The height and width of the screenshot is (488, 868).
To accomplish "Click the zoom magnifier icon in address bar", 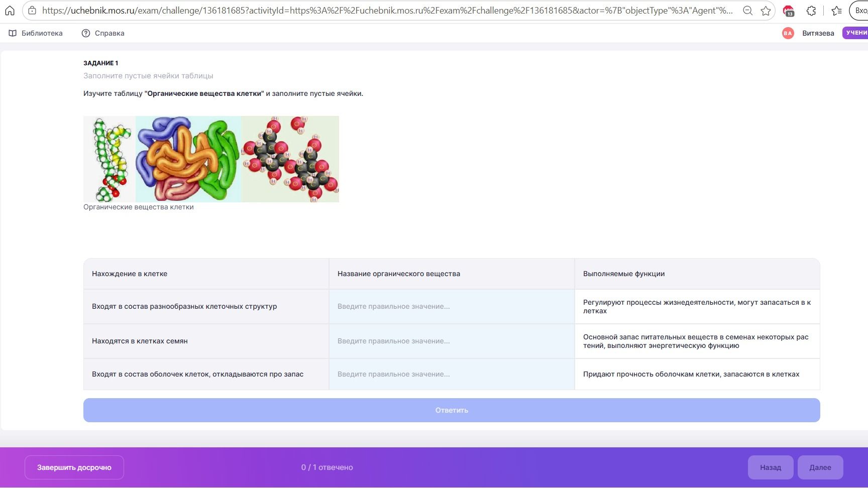I will click(747, 11).
